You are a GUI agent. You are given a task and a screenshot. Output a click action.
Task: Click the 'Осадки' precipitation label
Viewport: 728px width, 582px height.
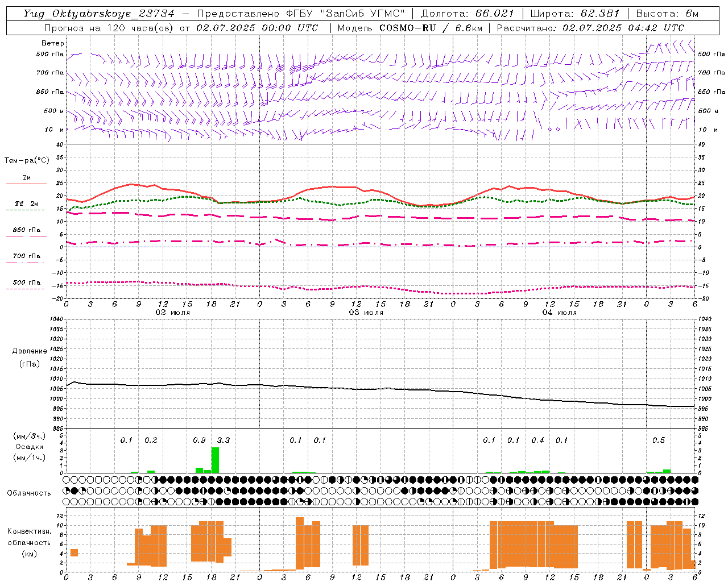[x=30, y=447]
